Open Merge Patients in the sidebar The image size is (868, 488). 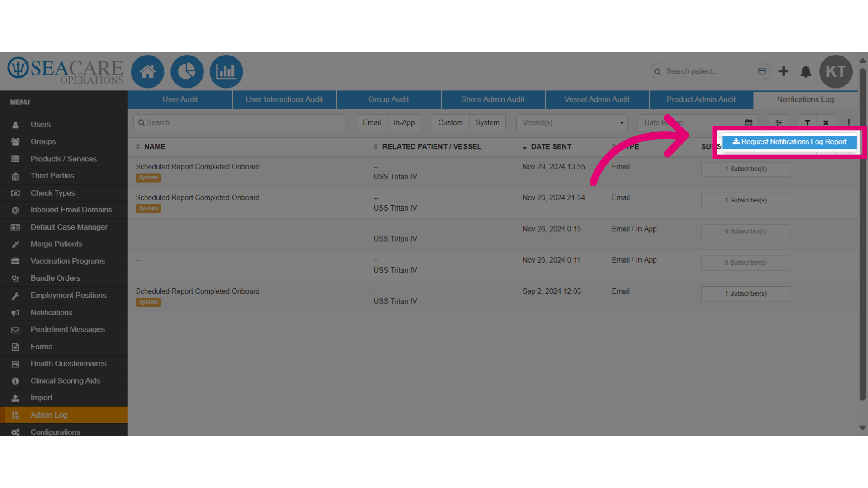[64, 244]
